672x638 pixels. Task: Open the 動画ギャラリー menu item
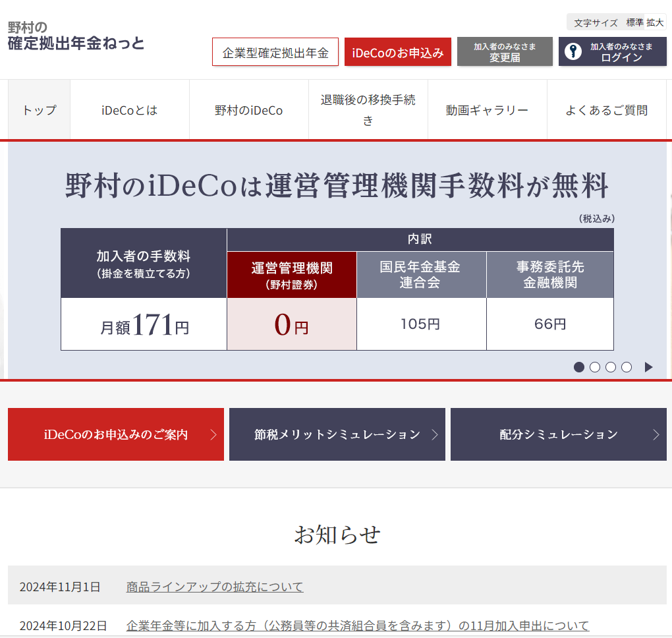[x=488, y=110]
